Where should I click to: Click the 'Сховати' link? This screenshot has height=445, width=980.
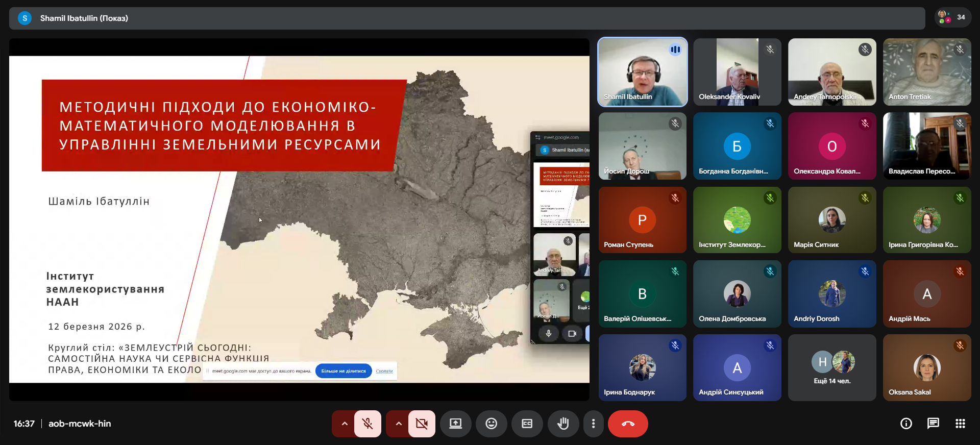coord(384,371)
